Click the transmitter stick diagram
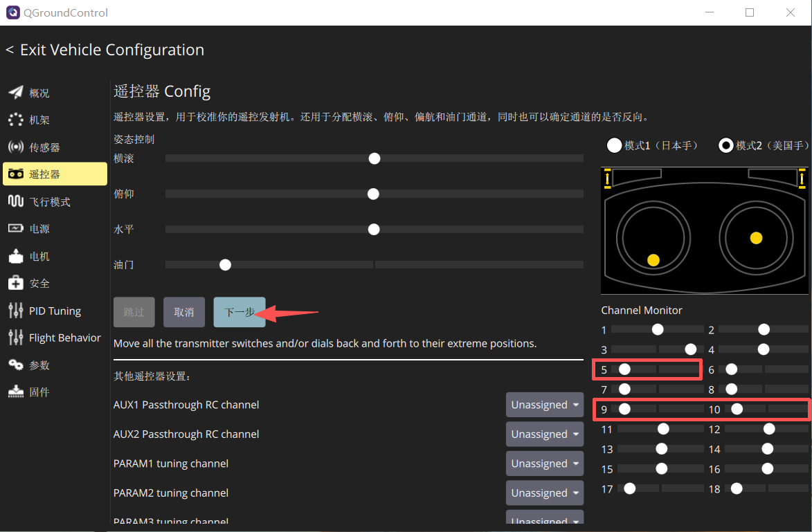Image resolution: width=812 pixels, height=532 pixels. pos(704,230)
